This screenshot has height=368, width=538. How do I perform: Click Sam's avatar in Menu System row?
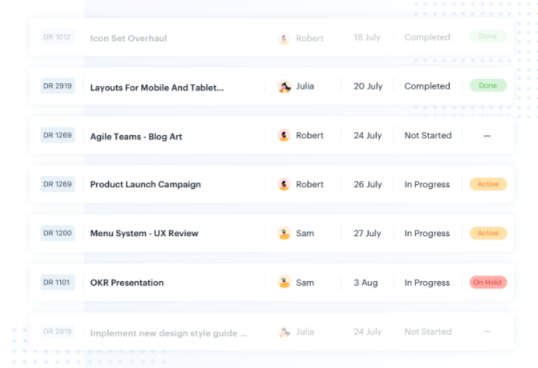284,234
